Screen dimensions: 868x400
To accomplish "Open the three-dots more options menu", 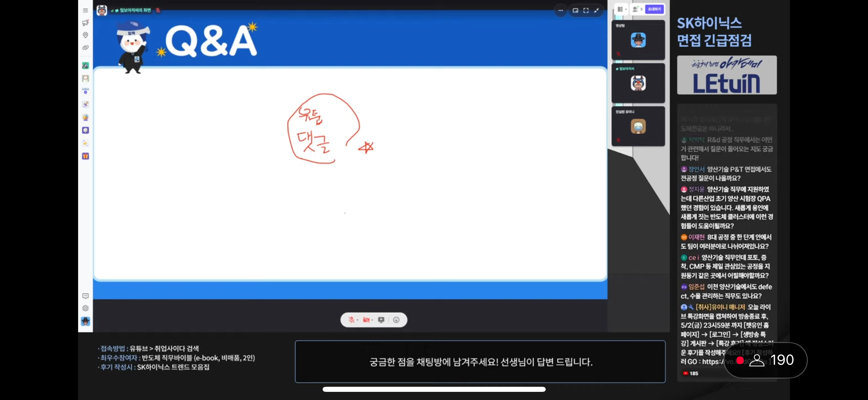I will [561, 11].
